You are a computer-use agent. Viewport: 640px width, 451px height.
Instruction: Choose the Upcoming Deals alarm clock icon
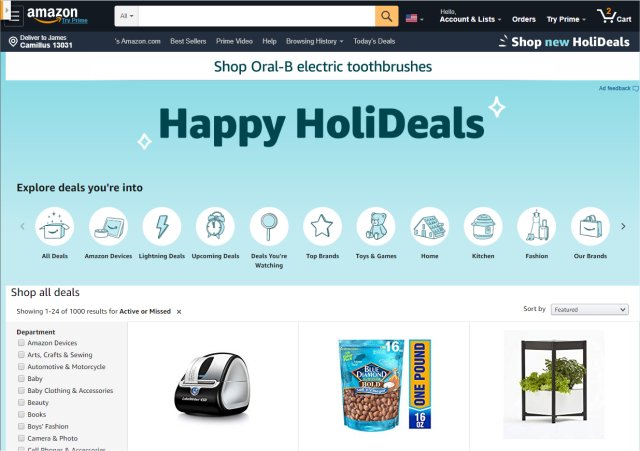216,226
